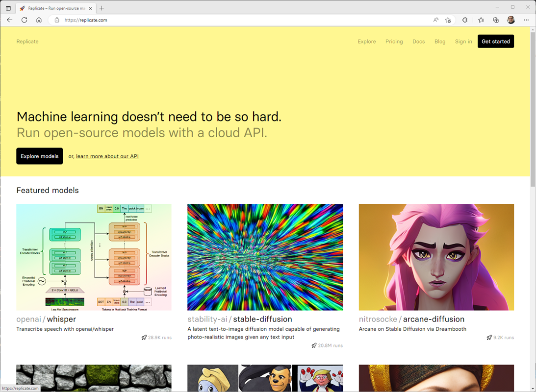Click the golden headdress portrait thumbnail
The width and height of the screenshot is (536, 392).
(436, 378)
